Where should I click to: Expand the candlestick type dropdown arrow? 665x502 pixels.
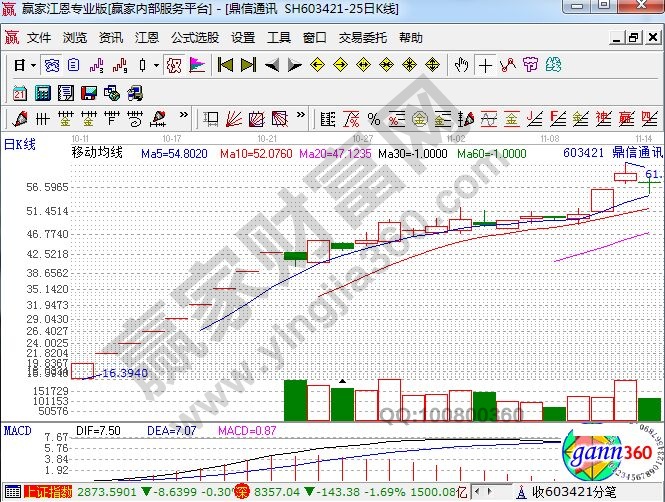156,65
